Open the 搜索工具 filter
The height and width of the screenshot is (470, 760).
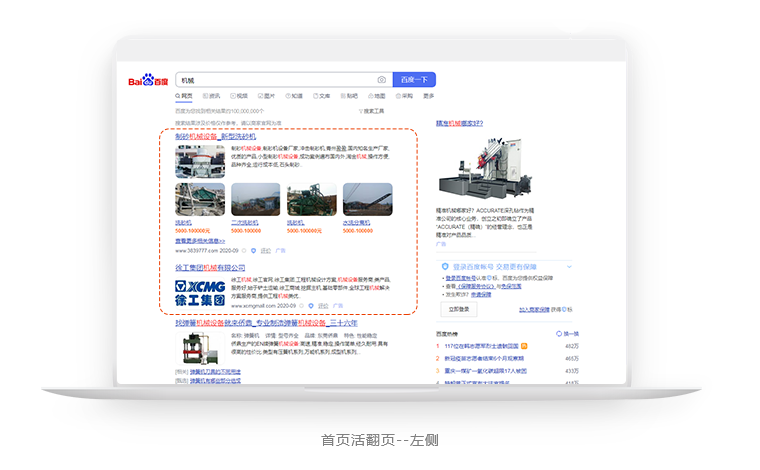click(x=371, y=111)
